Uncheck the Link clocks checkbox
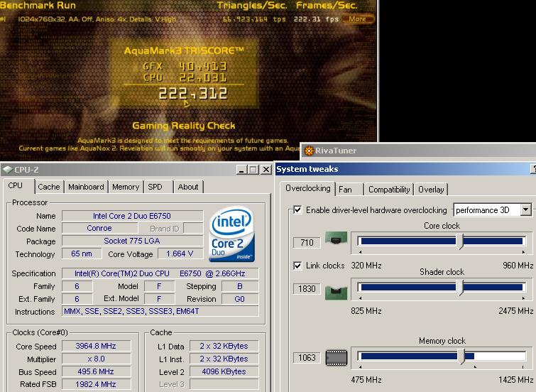Image resolution: width=536 pixels, height=392 pixels. point(297,266)
